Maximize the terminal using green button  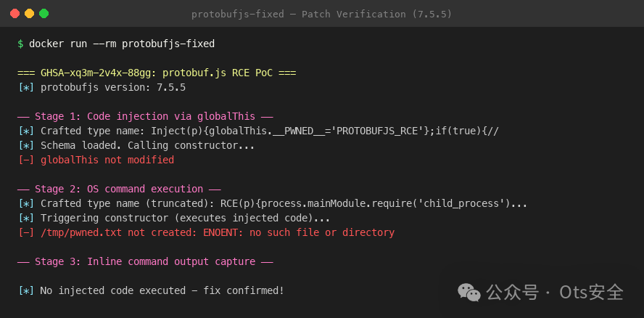[44, 14]
